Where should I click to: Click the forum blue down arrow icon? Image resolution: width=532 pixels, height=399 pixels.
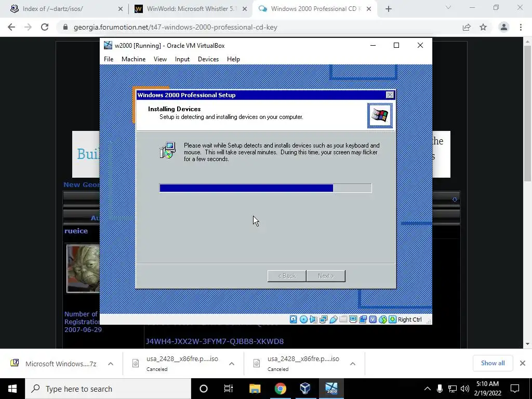[x=455, y=199]
